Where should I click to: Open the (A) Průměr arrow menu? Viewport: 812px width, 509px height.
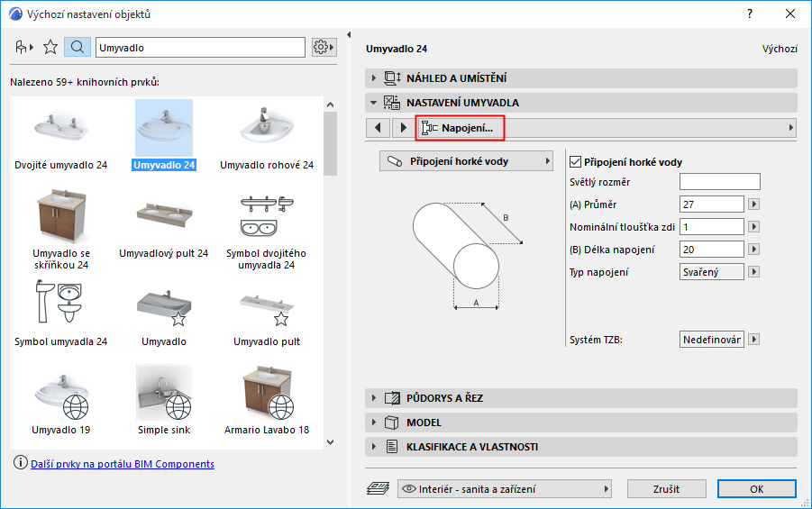pyautogui.click(x=754, y=204)
